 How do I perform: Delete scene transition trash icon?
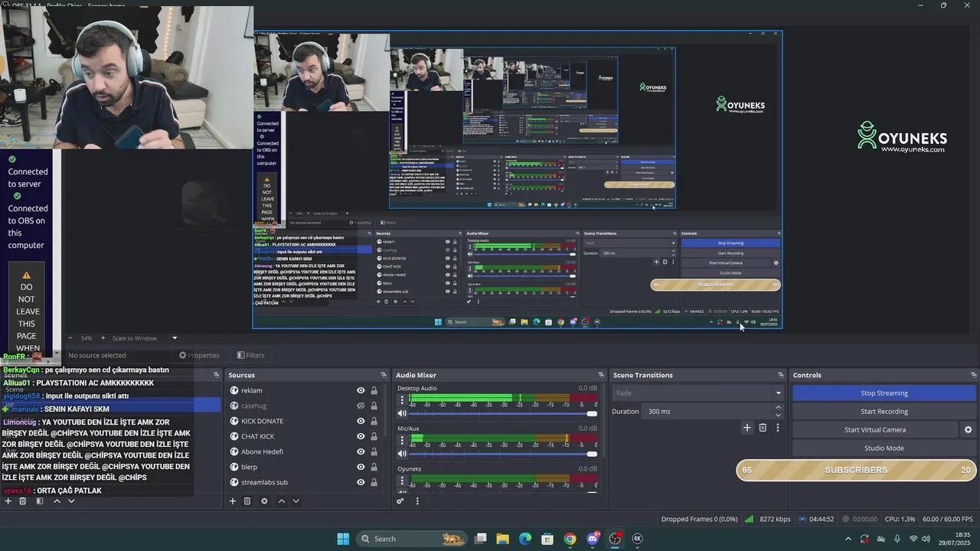763,428
